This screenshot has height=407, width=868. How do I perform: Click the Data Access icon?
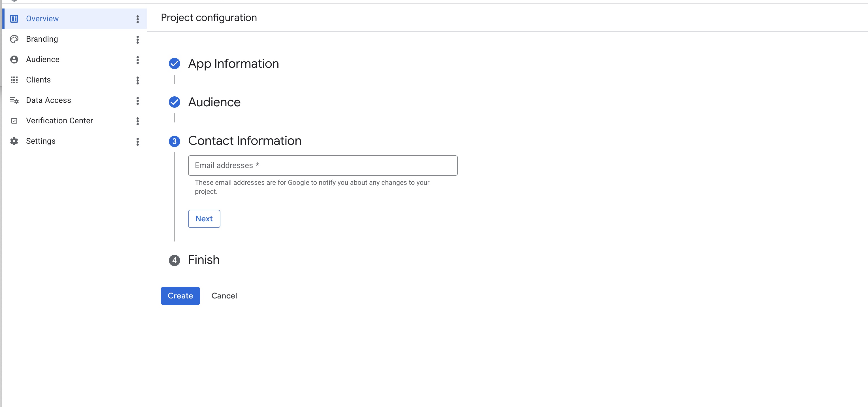click(14, 100)
